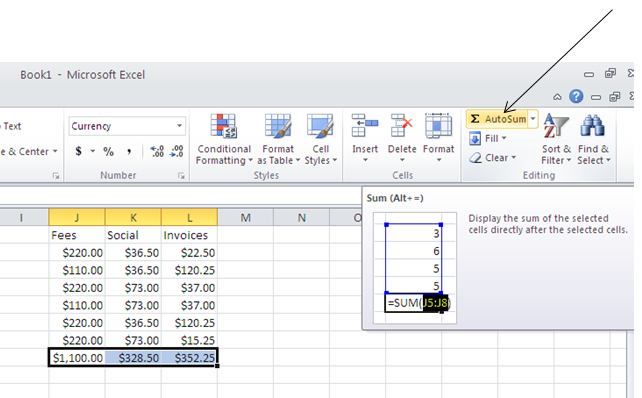The width and height of the screenshot is (642, 398).
Task: Click the Excel Help question mark icon
Action: [x=576, y=97]
